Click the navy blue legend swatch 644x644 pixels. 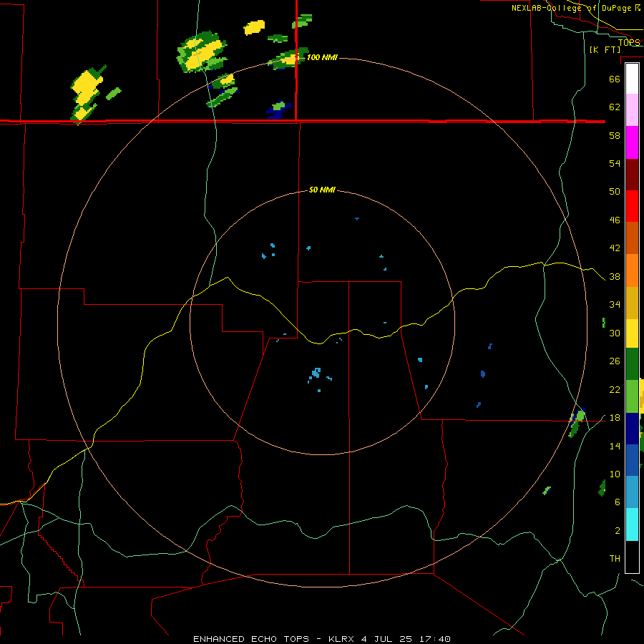tap(632, 429)
